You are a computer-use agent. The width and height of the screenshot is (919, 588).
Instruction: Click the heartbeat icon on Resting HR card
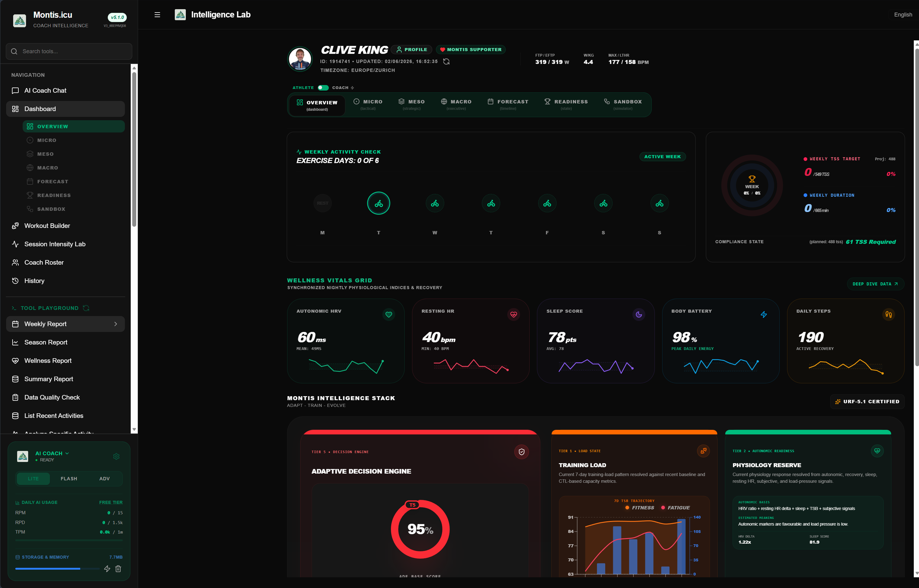513,314
